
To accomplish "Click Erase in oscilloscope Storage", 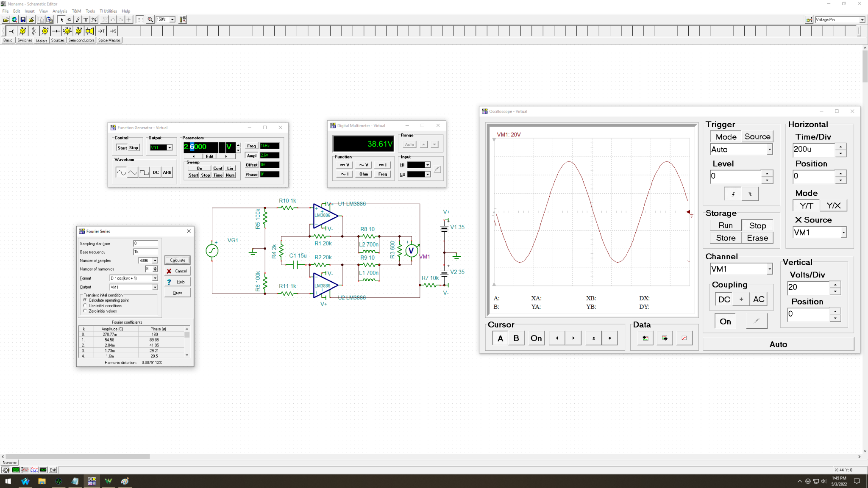I will (x=757, y=238).
